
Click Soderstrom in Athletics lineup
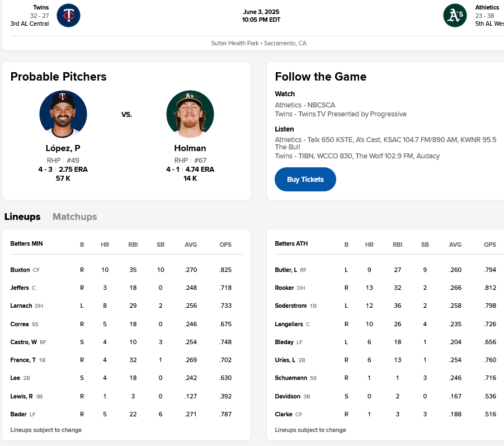(290, 306)
